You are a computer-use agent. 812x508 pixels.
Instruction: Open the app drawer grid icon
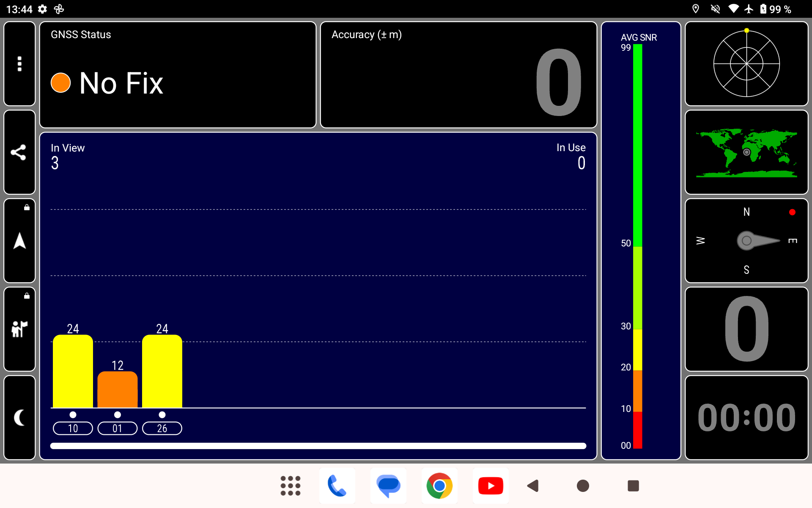pos(291,486)
